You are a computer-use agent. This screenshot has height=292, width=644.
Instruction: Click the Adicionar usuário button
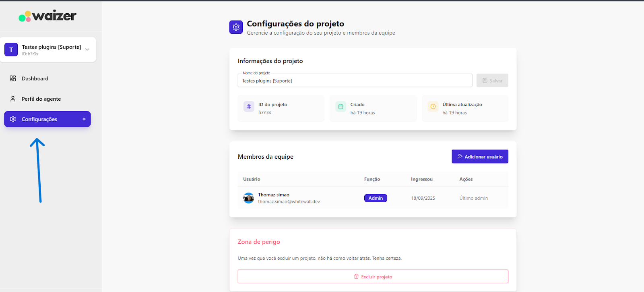480,157
